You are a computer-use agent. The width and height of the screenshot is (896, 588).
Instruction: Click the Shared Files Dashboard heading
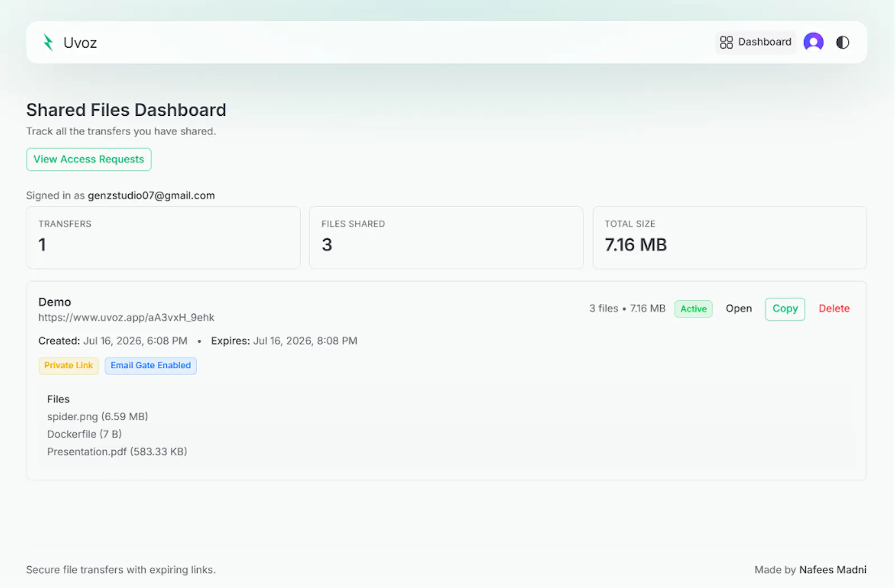[126, 110]
